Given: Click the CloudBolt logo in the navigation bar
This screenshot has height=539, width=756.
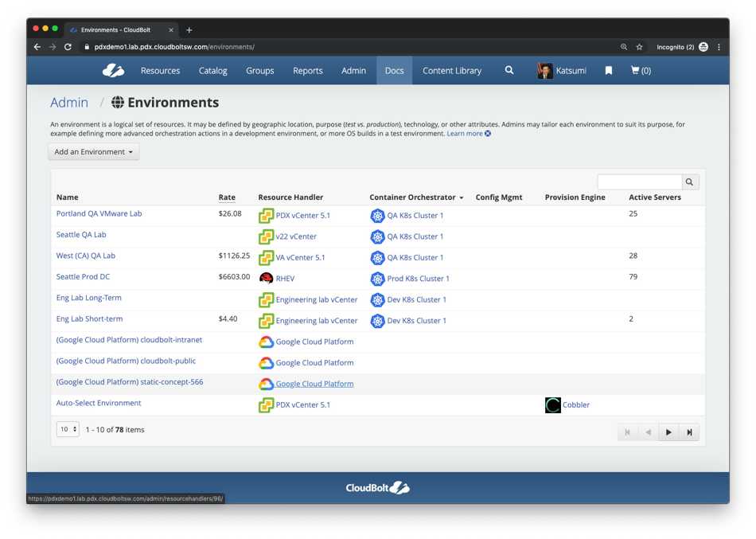Looking at the screenshot, I should pyautogui.click(x=113, y=70).
